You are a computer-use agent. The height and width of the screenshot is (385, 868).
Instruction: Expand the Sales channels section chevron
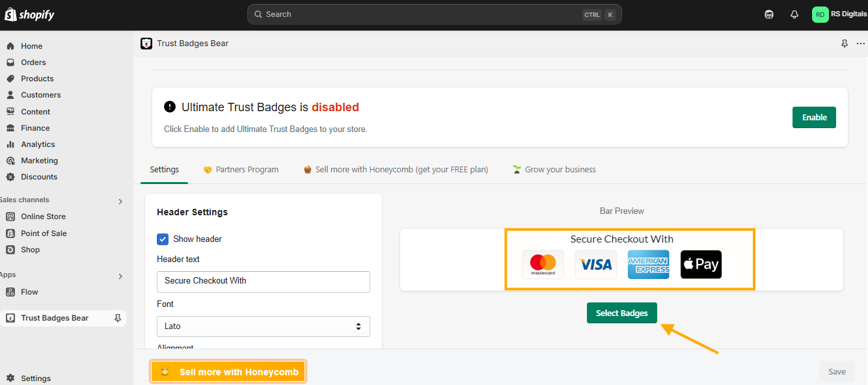120,202
